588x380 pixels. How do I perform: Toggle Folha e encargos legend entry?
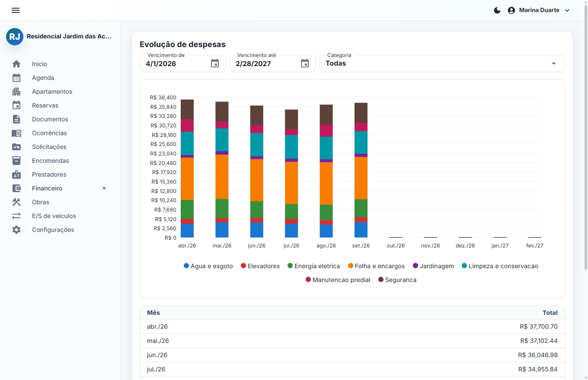(x=376, y=266)
